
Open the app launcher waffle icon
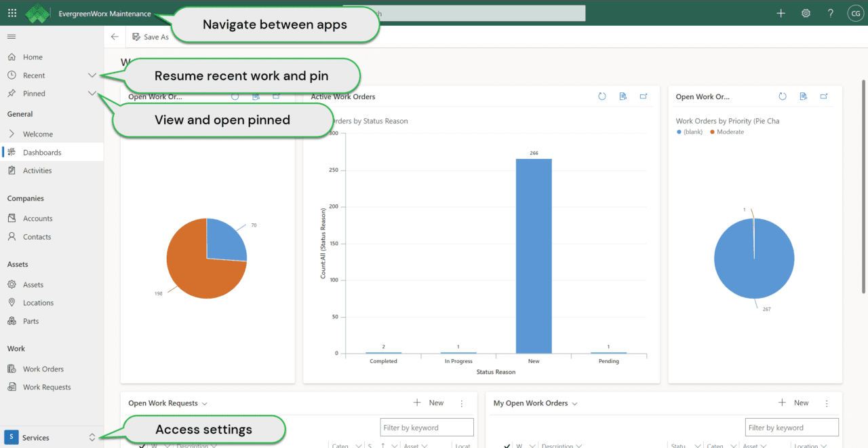pyautogui.click(x=12, y=13)
